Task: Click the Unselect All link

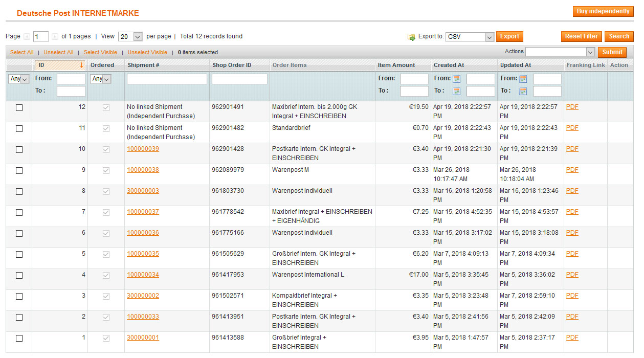Action: (58, 52)
